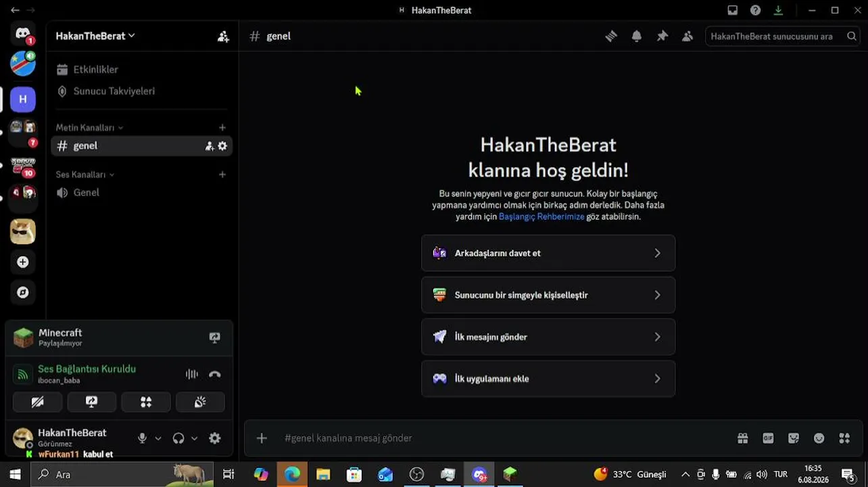Click invite people icon beside server name

[223, 37]
